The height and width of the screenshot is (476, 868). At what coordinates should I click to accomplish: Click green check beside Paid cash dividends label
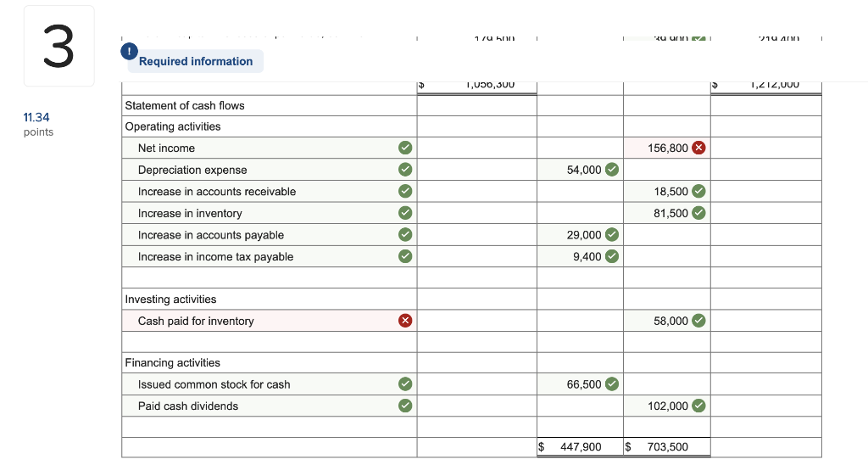[x=405, y=406]
